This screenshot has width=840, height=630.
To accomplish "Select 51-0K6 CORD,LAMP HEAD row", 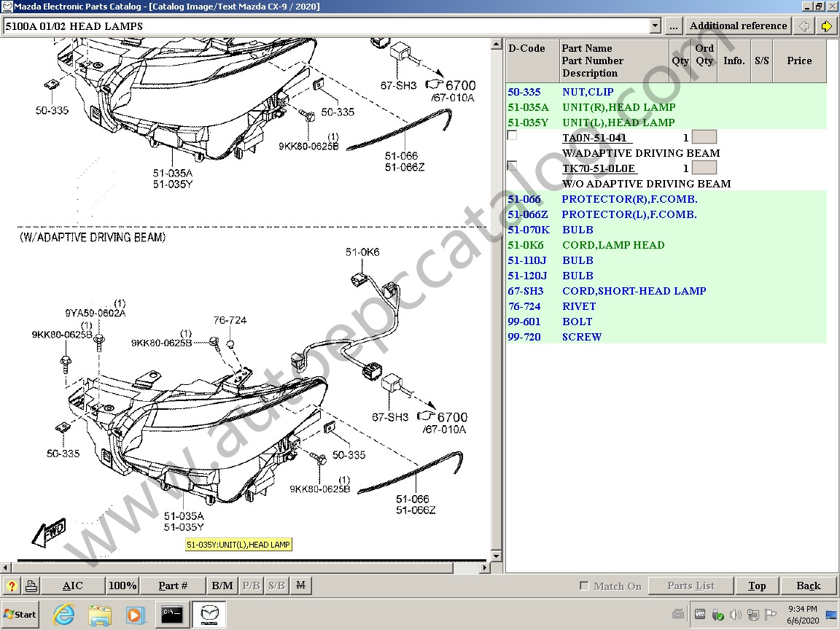I will tap(666, 245).
